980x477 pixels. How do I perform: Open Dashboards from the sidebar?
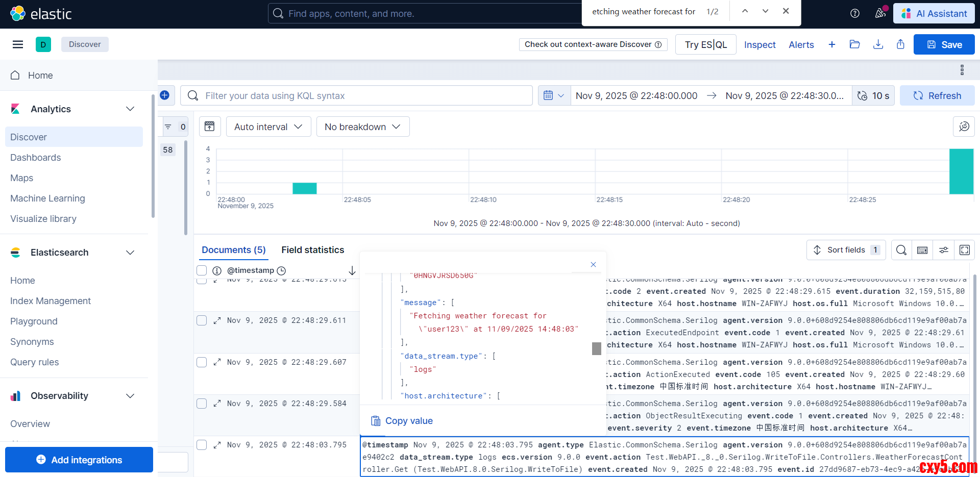36,158
